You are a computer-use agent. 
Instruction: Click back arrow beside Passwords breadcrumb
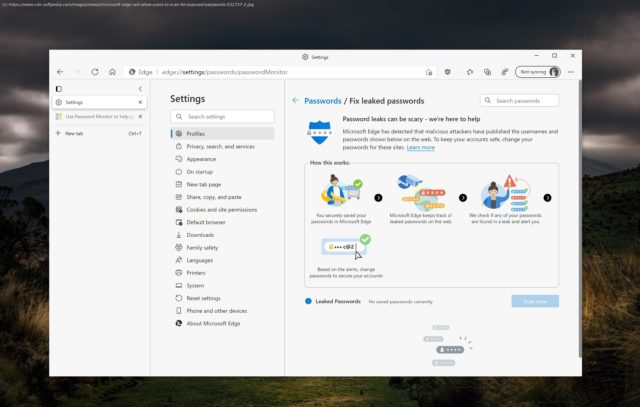(295, 101)
